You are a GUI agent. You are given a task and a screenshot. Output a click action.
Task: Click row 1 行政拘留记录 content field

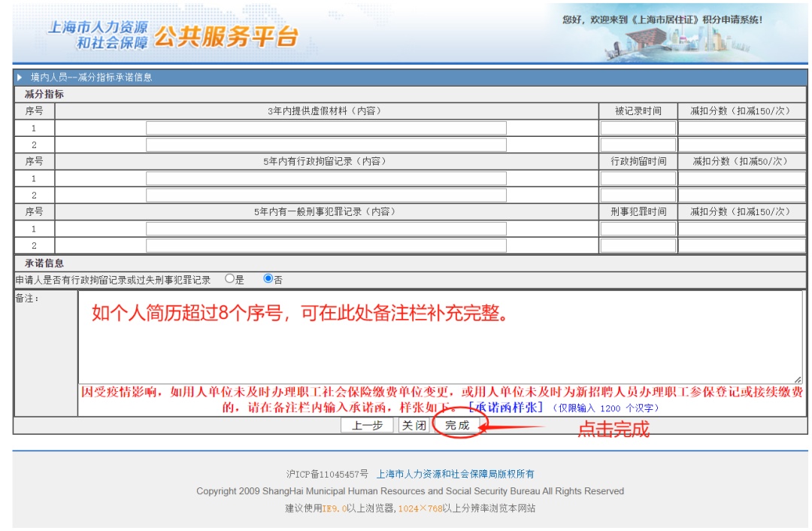326,178
